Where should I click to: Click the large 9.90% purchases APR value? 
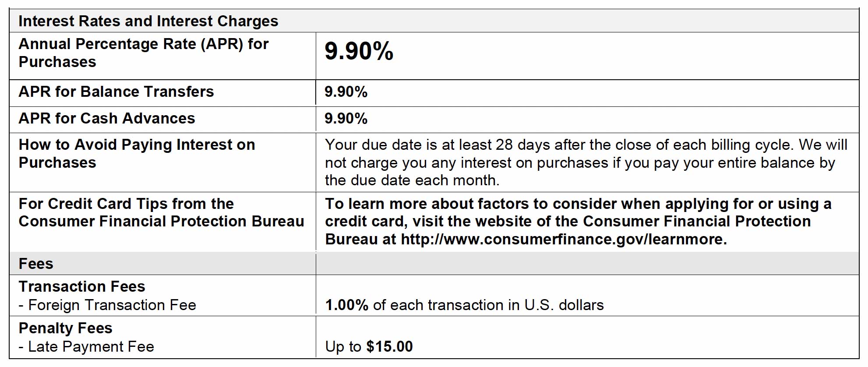pos(359,51)
